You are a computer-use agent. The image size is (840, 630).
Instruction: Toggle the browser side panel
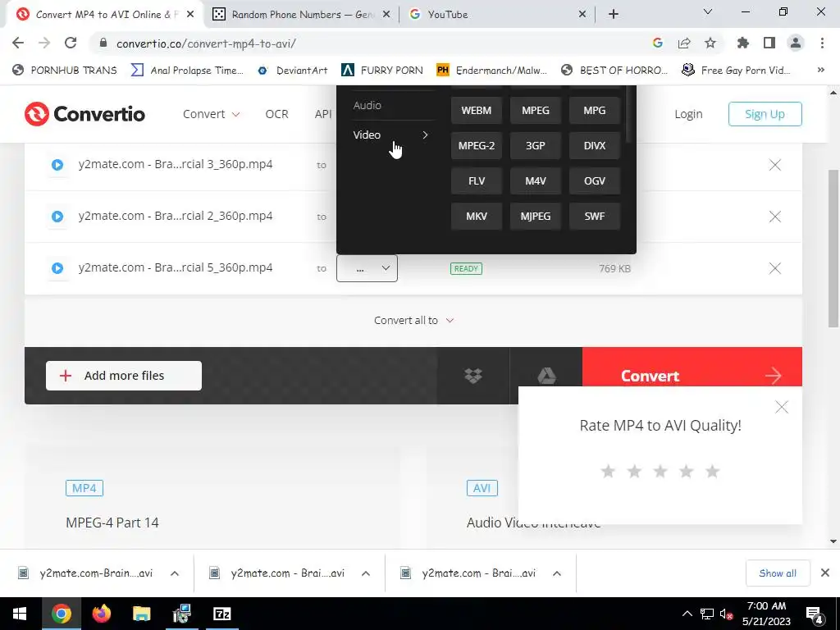(x=769, y=43)
